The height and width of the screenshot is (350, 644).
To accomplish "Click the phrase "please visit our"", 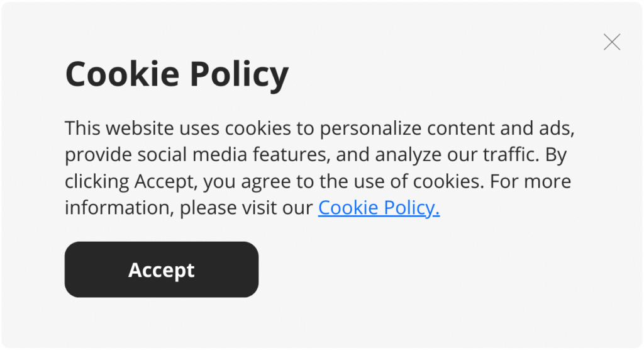I will [x=246, y=208].
